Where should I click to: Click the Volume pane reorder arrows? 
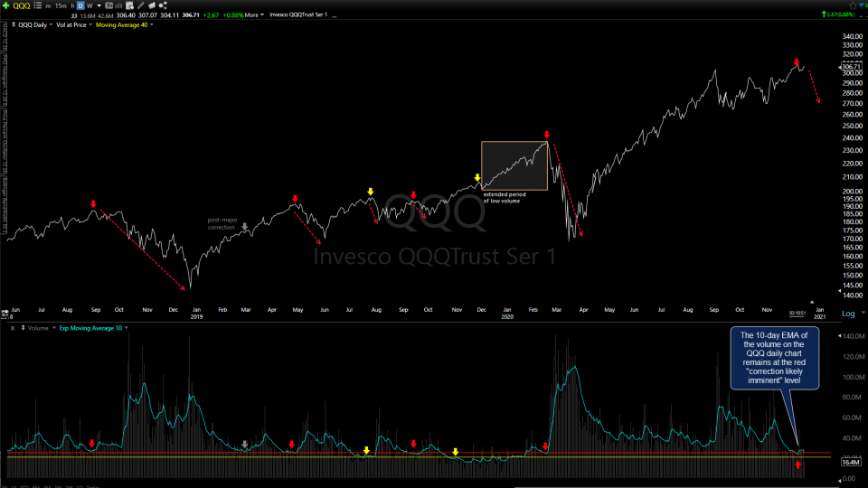pos(23,328)
